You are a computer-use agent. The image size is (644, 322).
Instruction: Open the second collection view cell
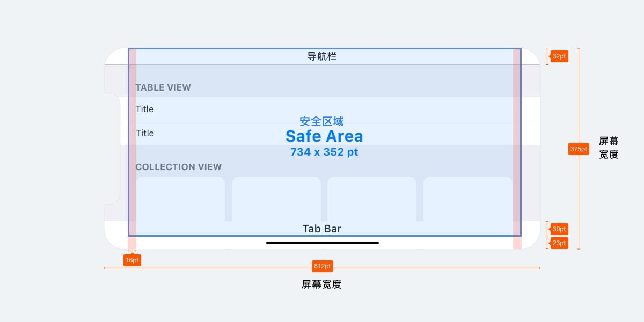pyautogui.click(x=276, y=199)
